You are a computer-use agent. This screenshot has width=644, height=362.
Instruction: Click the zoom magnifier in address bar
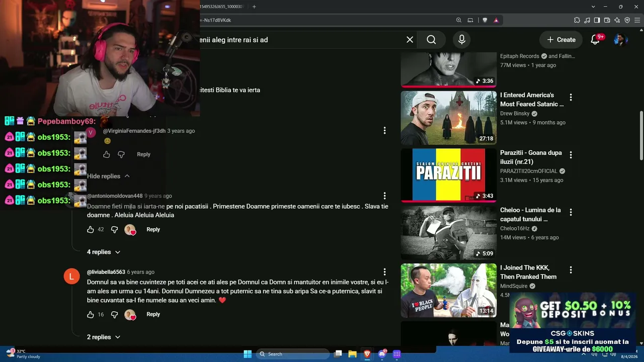click(458, 20)
